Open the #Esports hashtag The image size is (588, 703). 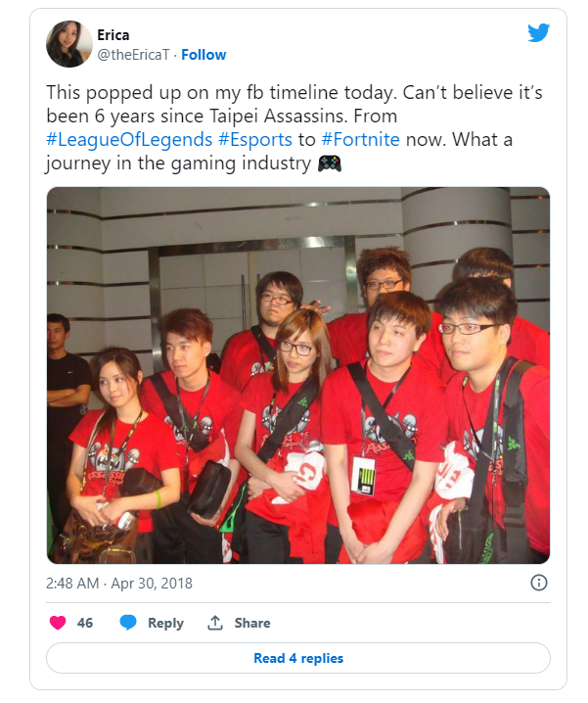[255, 139]
